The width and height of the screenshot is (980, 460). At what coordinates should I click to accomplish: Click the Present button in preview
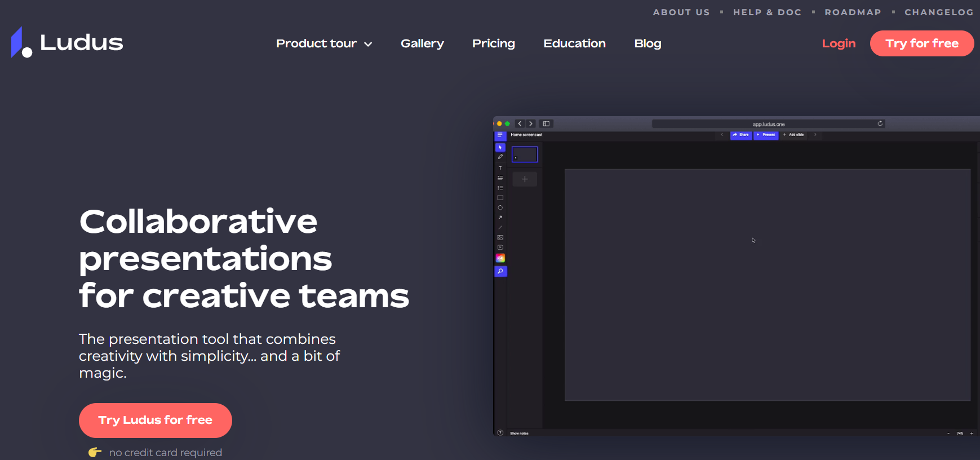(x=766, y=135)
